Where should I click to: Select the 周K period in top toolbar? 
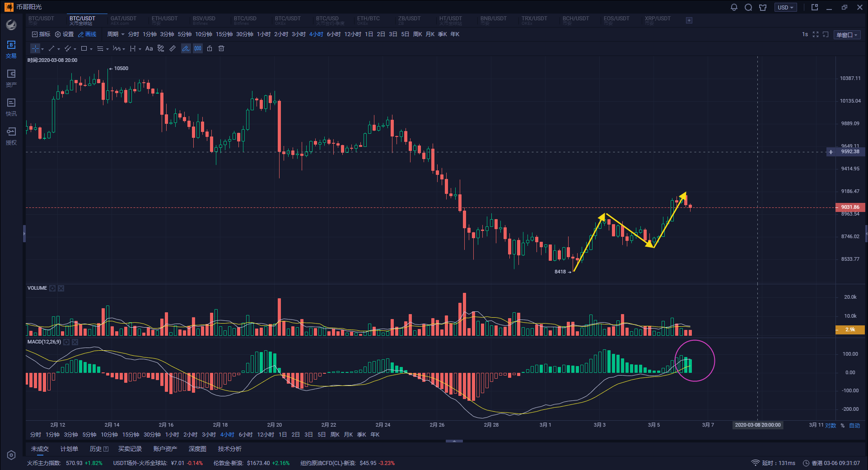pos(417,34)
